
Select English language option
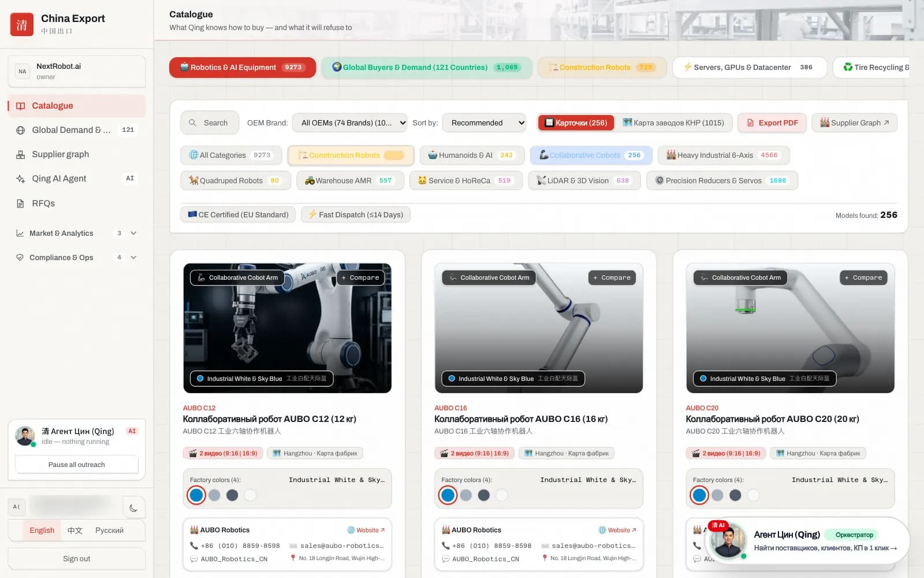coord(42,531)
